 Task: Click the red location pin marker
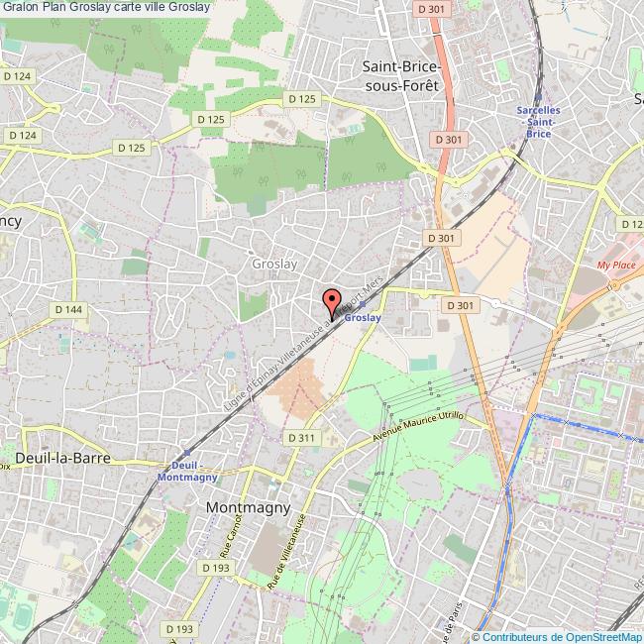[x=332, y=304]
